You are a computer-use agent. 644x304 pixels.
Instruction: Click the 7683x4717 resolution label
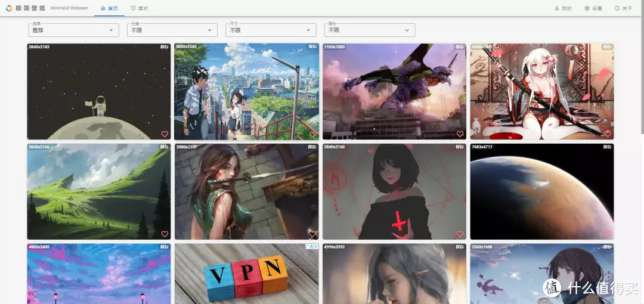coord(482,147)
